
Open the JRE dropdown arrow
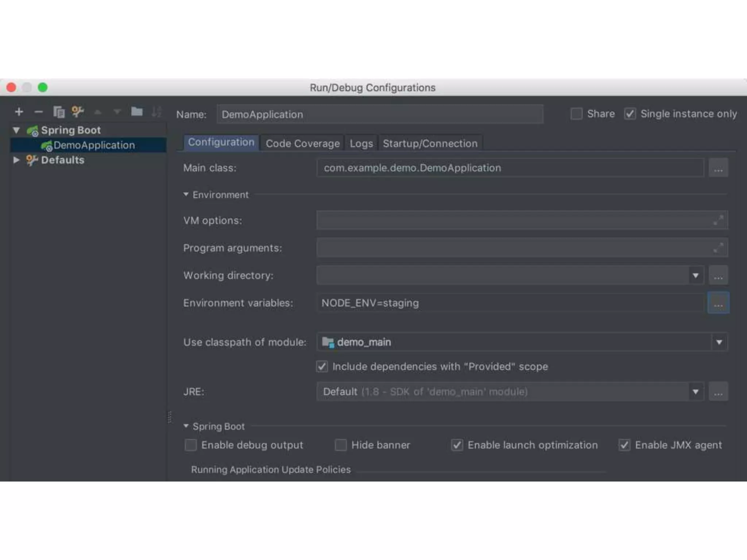pos(696,392)
